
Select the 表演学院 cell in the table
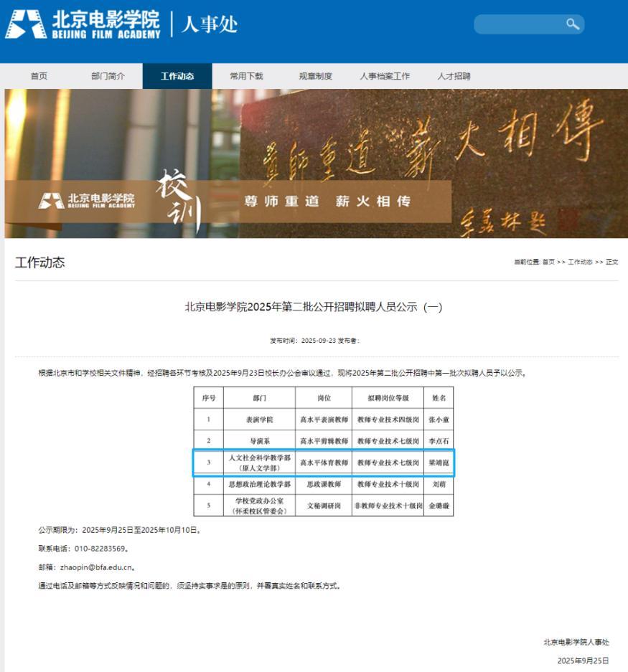coord(258,420)
